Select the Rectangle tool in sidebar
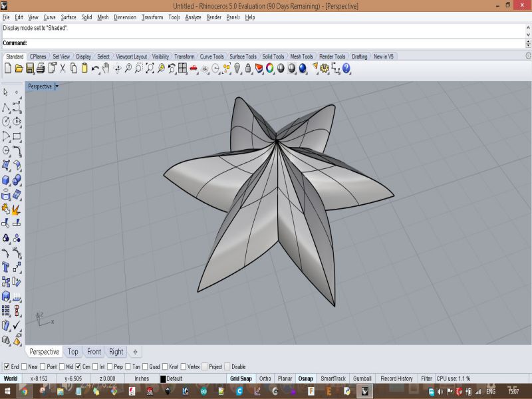Viewport: 532px width, 399px height. (x=17, y=136)
